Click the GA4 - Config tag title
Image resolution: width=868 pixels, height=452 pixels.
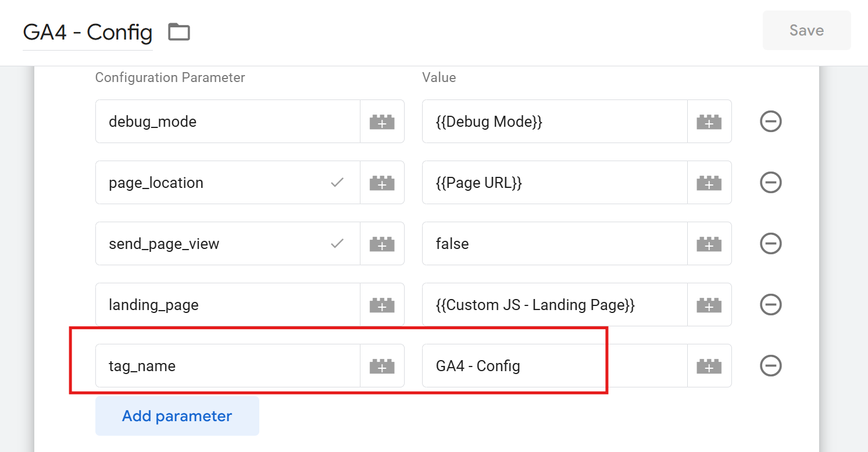click(x=88, y=32)
